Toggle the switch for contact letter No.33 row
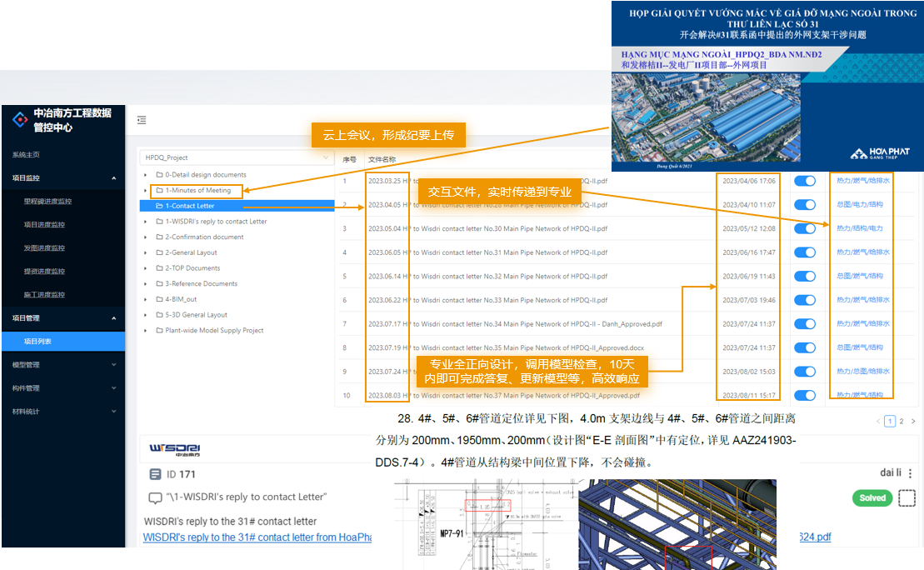Viewport: 924px width, 570px height. pyautogui.click(x=804, y=300)
